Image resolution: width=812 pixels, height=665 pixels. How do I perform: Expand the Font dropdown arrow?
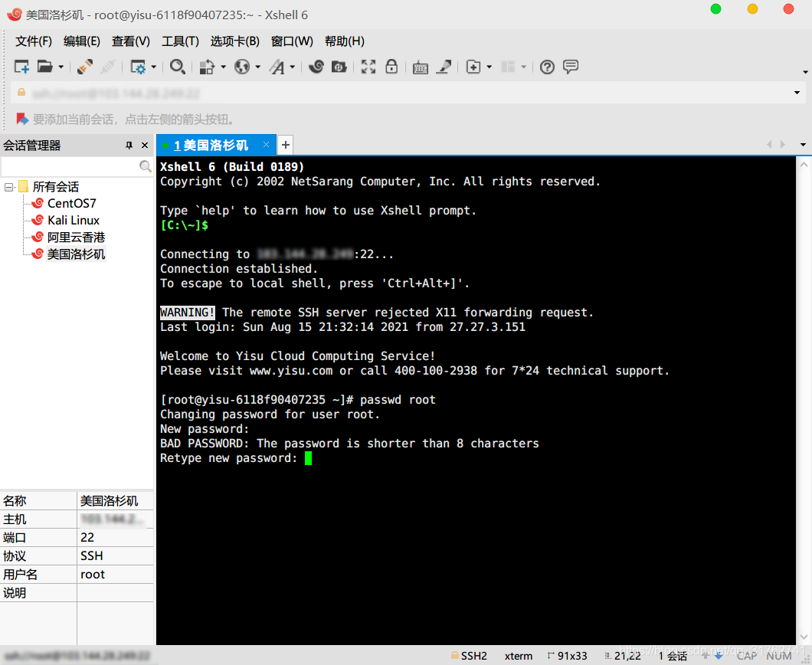tap(292, 67)
